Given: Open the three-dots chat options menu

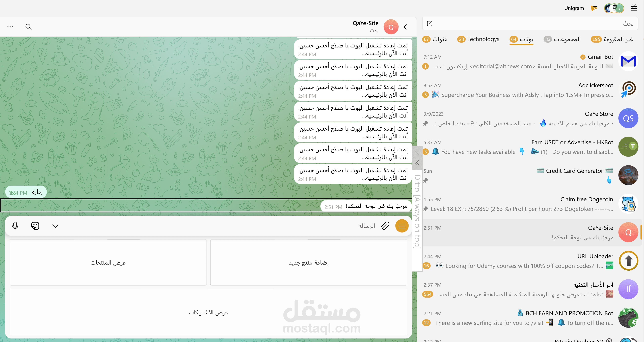Looking at the screenshot, I should pos(10,27).
